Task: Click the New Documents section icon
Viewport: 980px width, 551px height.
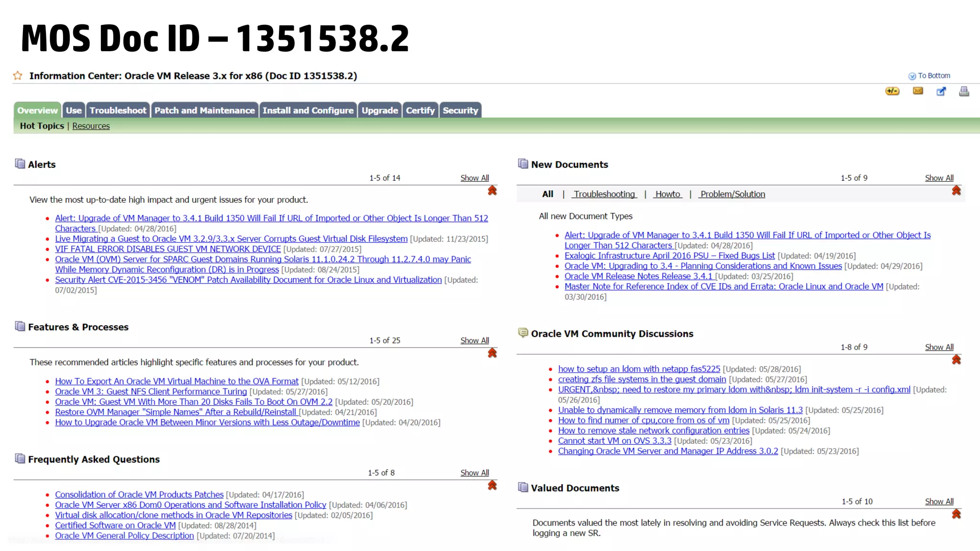Action: tap(523, 164)
